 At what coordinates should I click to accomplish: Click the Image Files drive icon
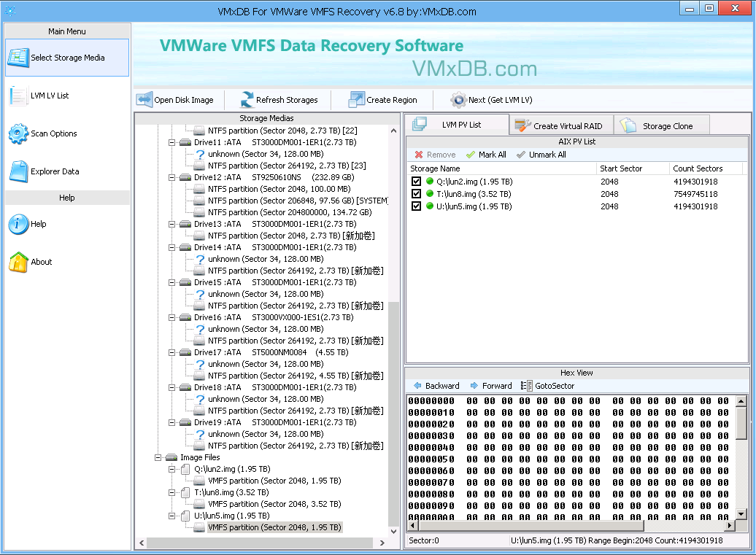171,458
